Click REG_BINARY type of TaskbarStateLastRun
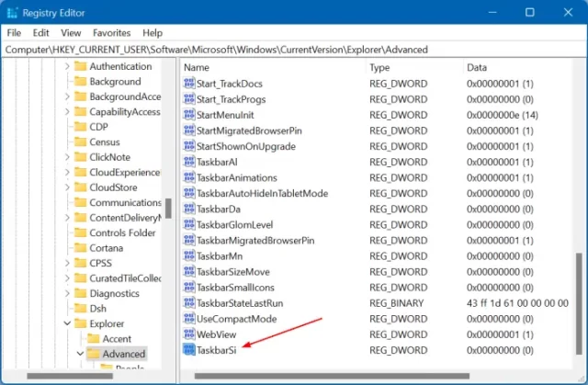The width and height of the screenshot is (588, 385). [396, 303]
